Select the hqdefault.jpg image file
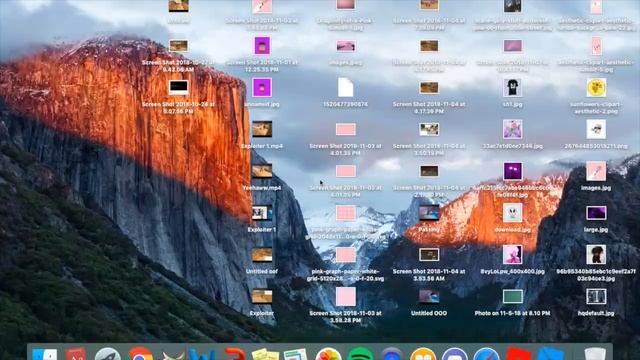The height and width of the screenshot is (360, 640). 596,296
